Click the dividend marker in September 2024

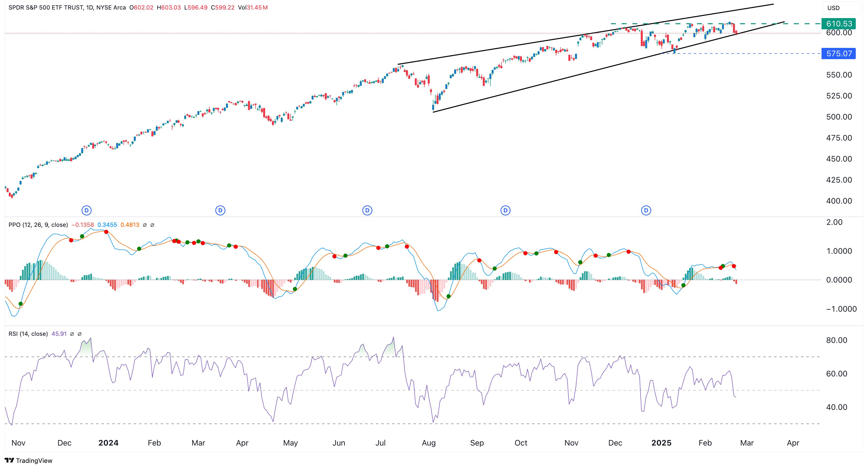506,210
